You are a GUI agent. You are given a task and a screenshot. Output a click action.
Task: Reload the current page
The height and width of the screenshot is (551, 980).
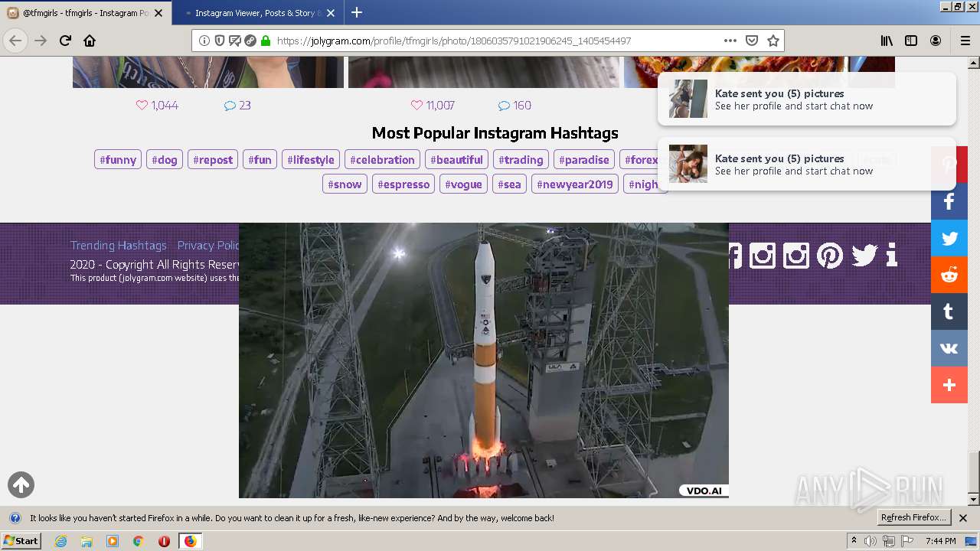point(65,41)
